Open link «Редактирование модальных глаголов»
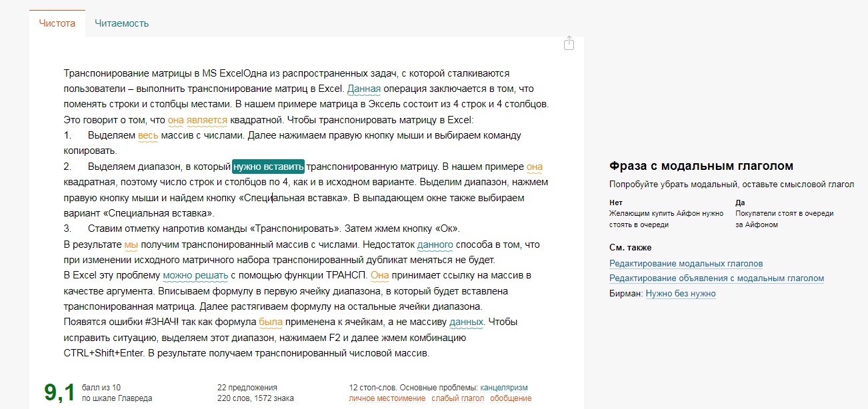This screenshot has width=868, height=409. tap(686, 264)
